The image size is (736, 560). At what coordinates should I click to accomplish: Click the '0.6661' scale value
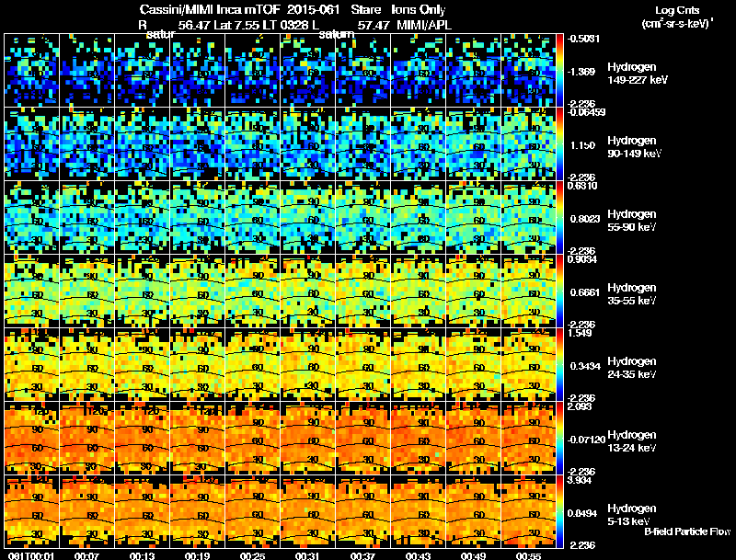pyautogui.click(x=585, y=292)
